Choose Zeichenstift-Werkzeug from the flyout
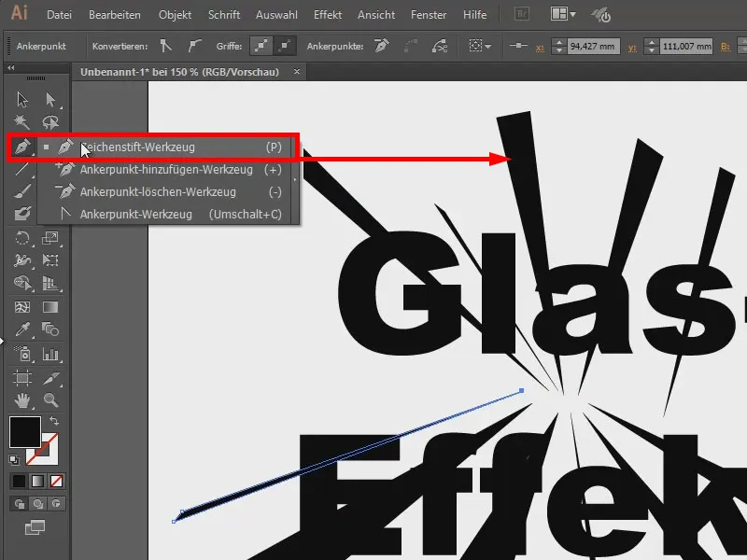This screenshot has width=747, height=560. (x=166, y=147)
